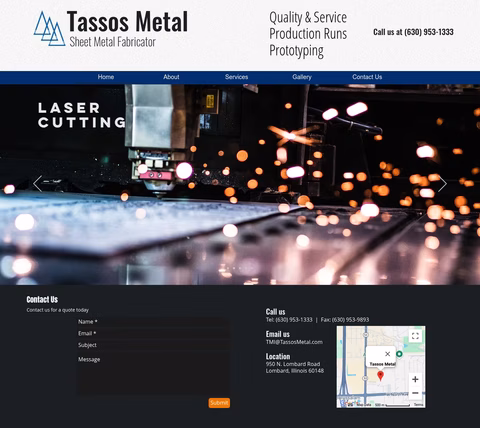This screenshot has width=480, height=428.
Task: Click the 'Prototyping' header text
Action: click(x=296, y=51)
